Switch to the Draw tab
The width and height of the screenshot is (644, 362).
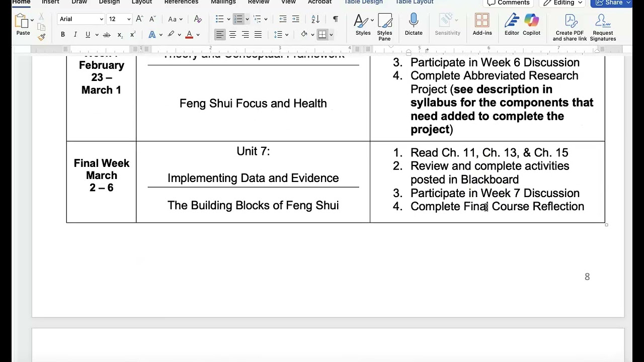tap(79, 3)
